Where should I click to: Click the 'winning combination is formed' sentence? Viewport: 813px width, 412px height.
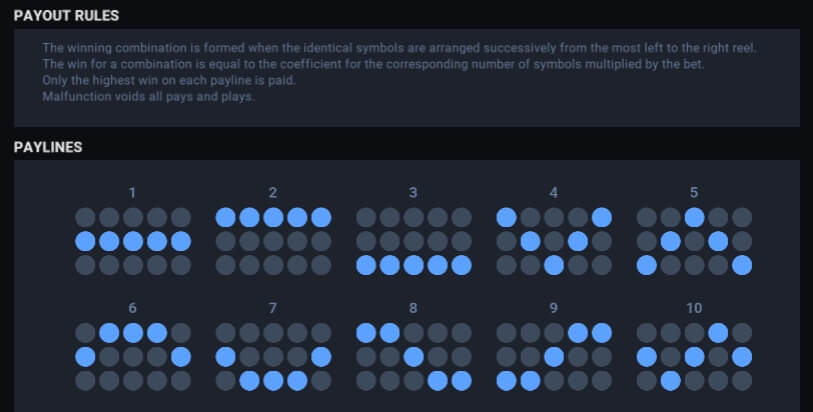tap(399, 48)
